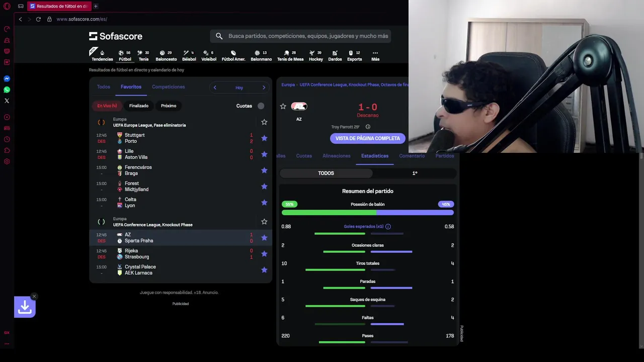Open a new browser tab
Image resolution: width=644 pixels, height=362 pixels.
(x=96, y=6)
